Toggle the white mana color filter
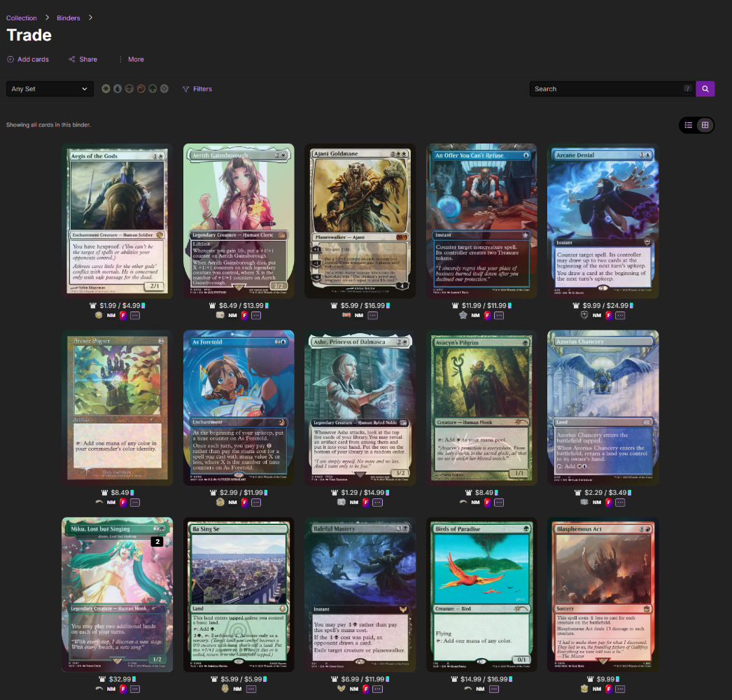Viewport: 732px width, 700px height. [106, 89]
